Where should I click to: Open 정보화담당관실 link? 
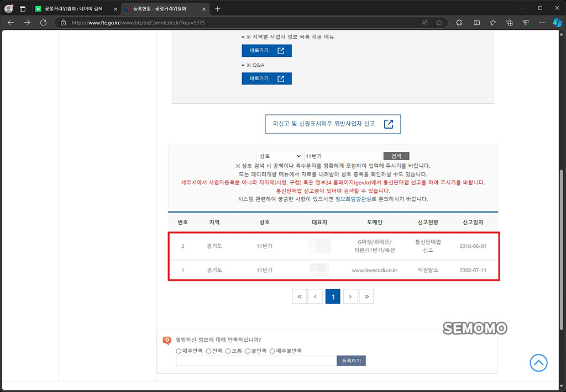(353, 199)
